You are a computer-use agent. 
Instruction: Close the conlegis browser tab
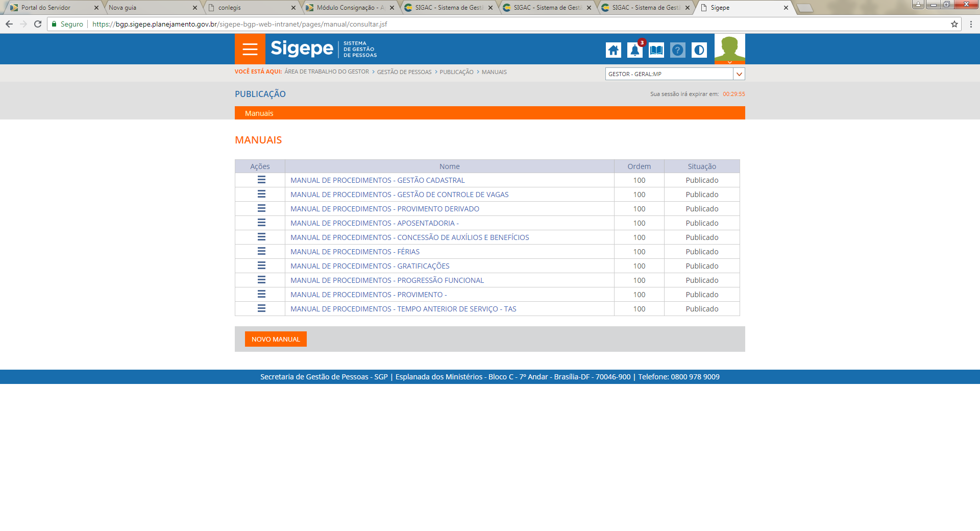tap(293, 8)
